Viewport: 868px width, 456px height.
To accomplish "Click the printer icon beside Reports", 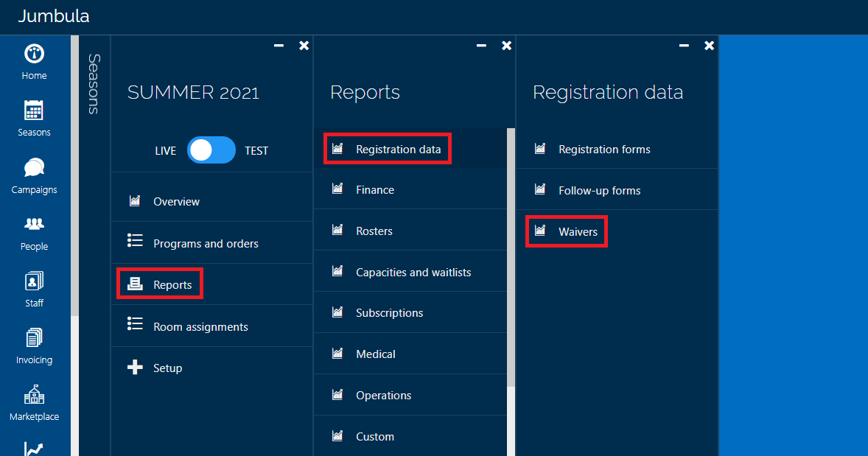I will point(135,284).
